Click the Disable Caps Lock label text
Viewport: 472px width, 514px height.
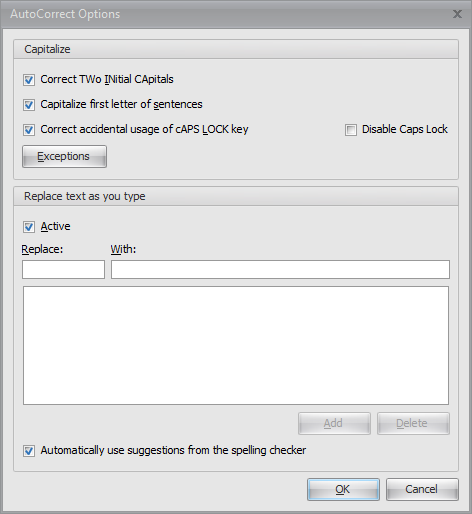[405, 129]
